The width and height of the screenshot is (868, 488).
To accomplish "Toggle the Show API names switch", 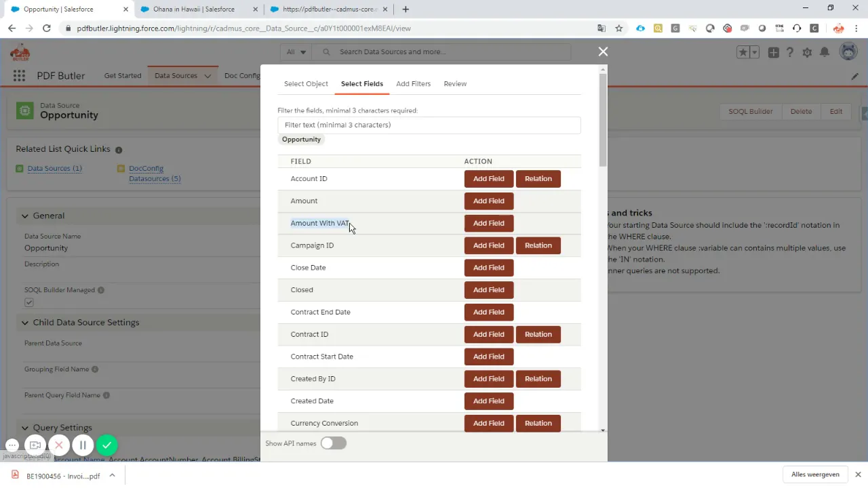I will [333, 443].
